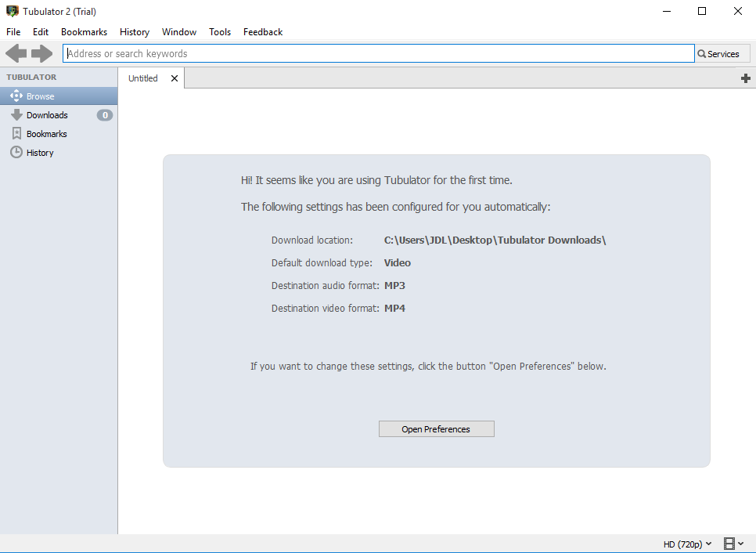
Task: Click the "MP4" video format value
Action: pyautogui.click(x=394, y=309)
